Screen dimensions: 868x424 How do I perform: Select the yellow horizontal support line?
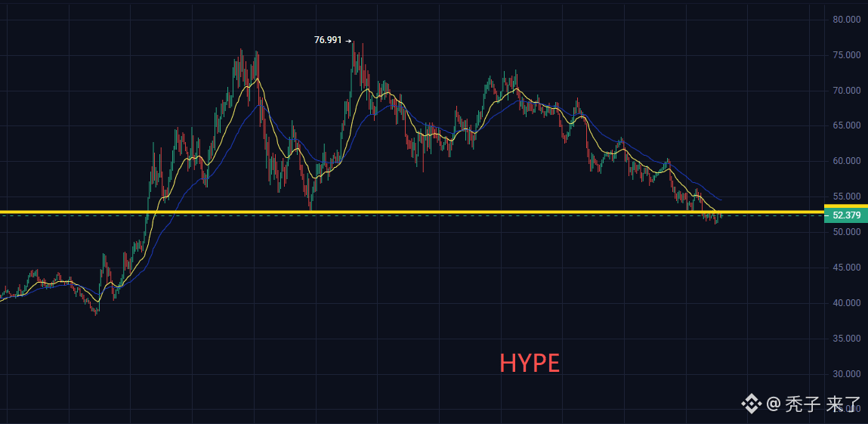click(412, 212)
